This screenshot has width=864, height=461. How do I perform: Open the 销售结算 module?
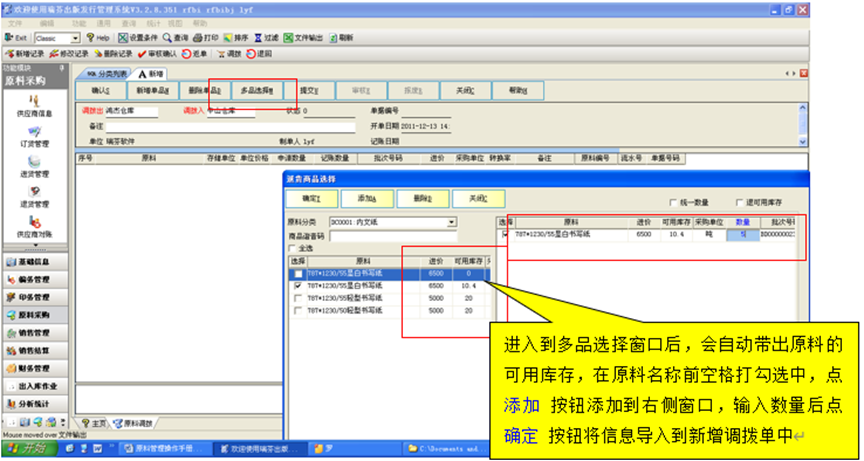click(x=35, y=351)
